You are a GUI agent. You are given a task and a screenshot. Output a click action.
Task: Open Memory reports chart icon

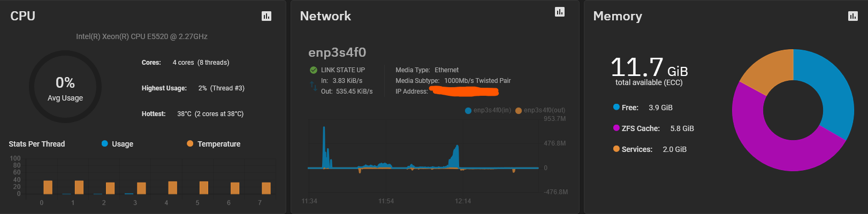(853, 16)
